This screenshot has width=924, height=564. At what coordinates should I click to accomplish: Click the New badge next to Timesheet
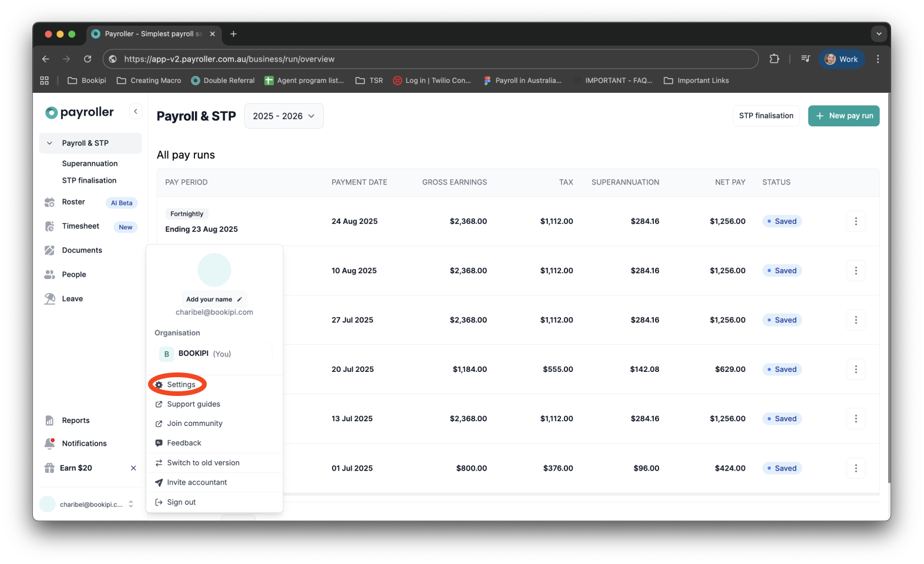pos(126,227)
